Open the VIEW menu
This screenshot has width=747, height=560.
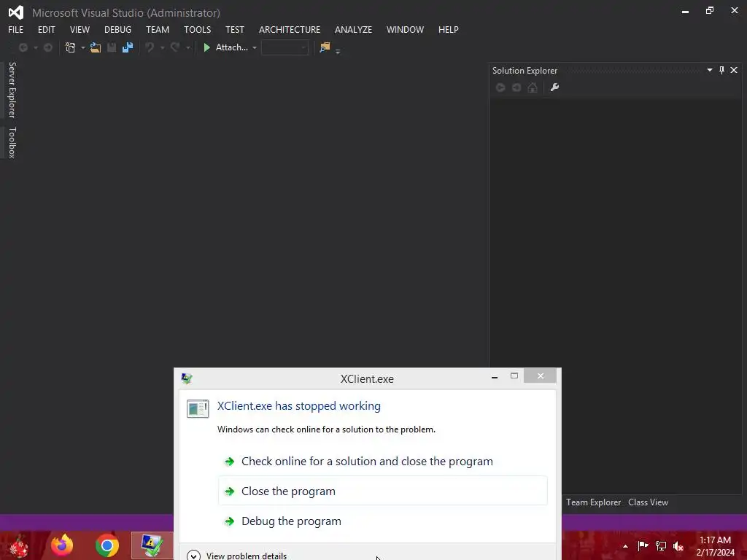[x=80, y=29]
